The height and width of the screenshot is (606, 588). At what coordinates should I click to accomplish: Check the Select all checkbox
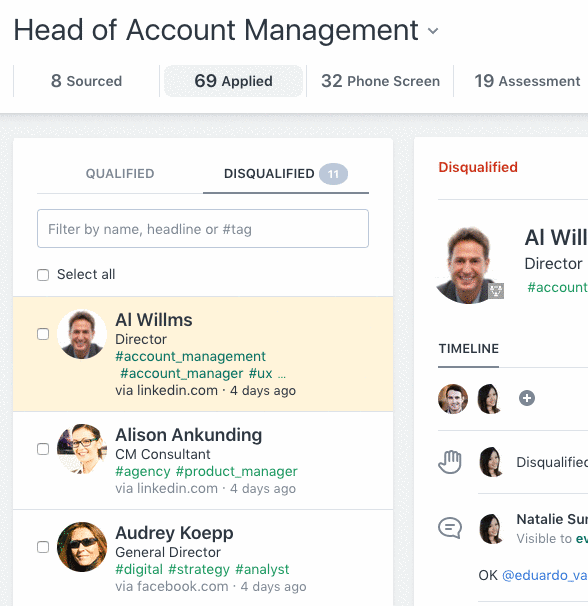click(43, 275)
